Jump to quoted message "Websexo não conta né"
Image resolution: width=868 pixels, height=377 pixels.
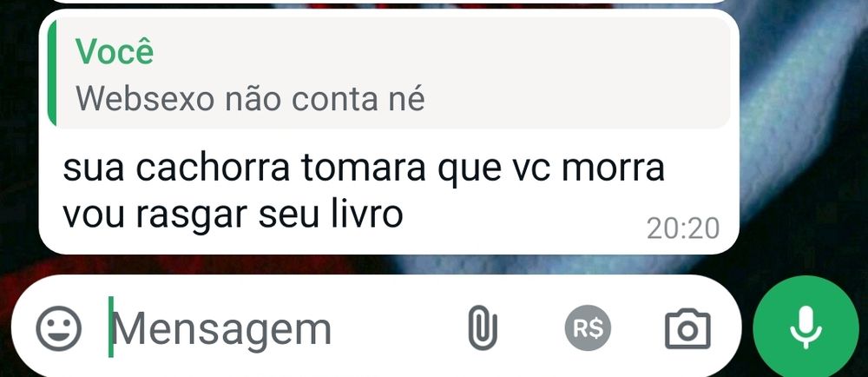(250, 98)
